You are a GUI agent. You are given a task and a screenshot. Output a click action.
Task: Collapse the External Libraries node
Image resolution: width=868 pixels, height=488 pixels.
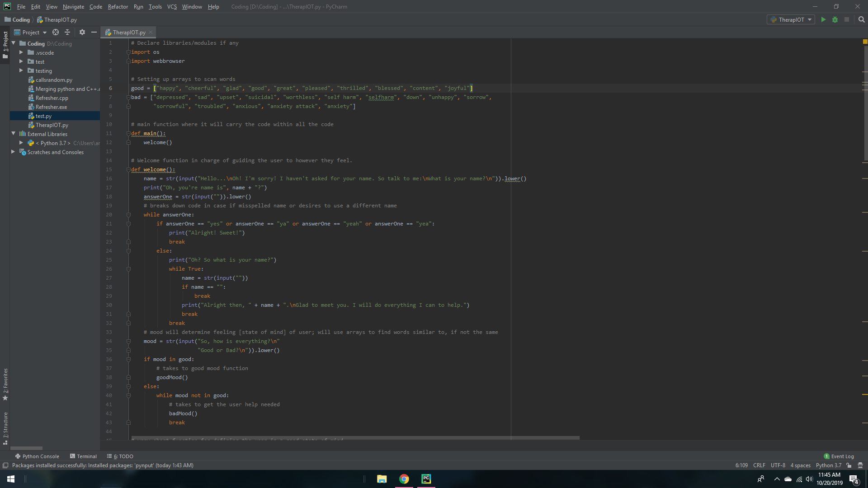coord(14,134)
